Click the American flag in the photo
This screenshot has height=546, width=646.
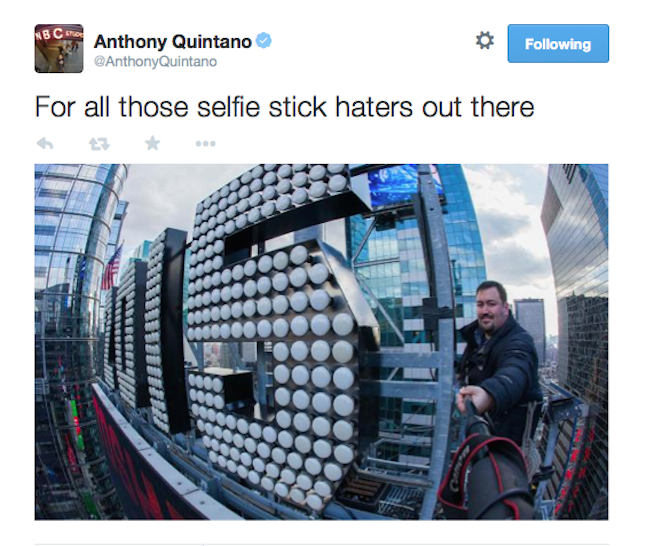click(112, 267)
